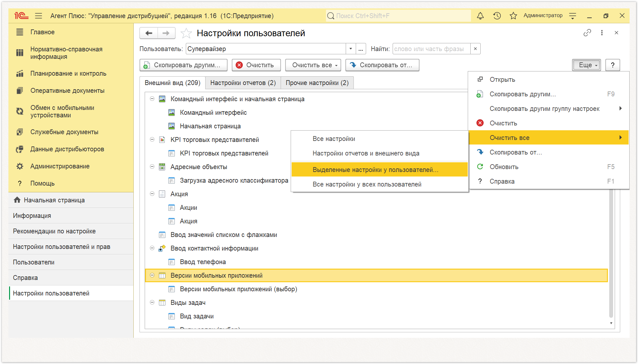The height and width of the screenshot is (364, 638).
Task: Open Данные дистрибьюторов section
Action: pyautogui.click(x=71, y=149)
